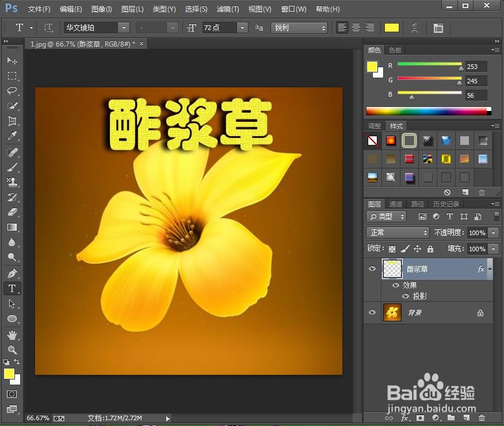
Task: Select the Brush tool
Action: click(13, 167)
